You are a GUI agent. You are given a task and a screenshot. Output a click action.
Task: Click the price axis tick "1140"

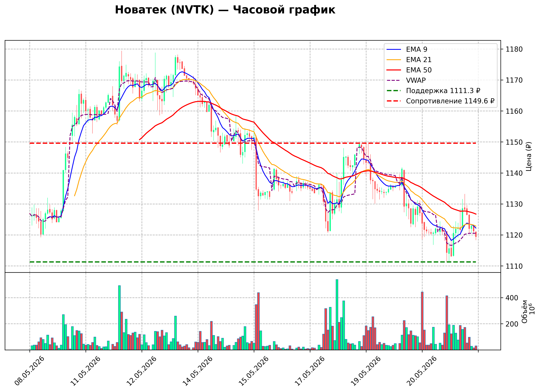514,173
